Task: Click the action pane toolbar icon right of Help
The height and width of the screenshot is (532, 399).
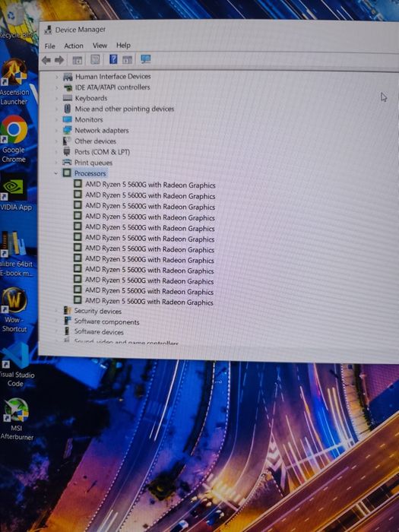Action: coord(127,60)
